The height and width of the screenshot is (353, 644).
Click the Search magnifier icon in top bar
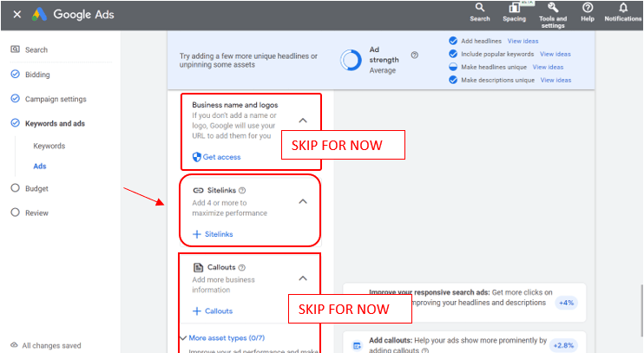[x=480, y=8]
